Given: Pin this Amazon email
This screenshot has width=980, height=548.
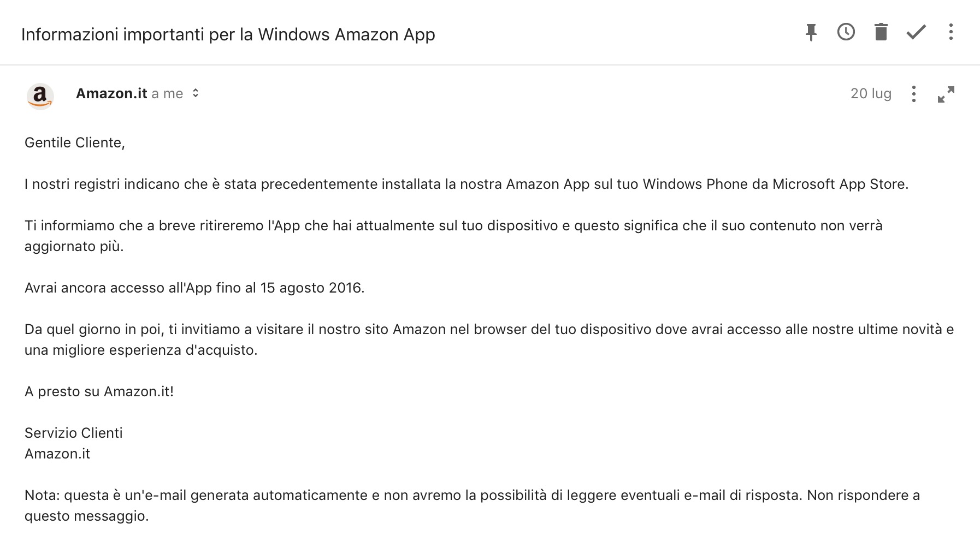Looking at the screenshot, I should click(811, 32).
